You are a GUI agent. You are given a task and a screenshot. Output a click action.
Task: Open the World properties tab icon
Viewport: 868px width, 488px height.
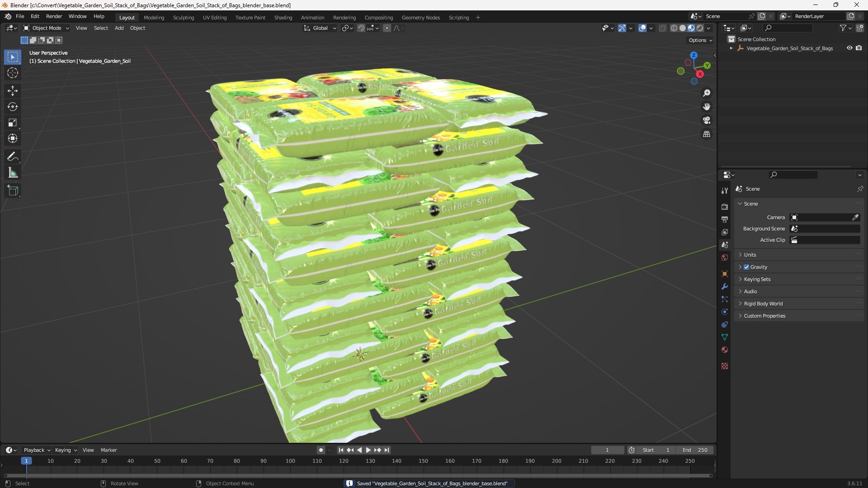pyautogui.click(x=725, y=258)
